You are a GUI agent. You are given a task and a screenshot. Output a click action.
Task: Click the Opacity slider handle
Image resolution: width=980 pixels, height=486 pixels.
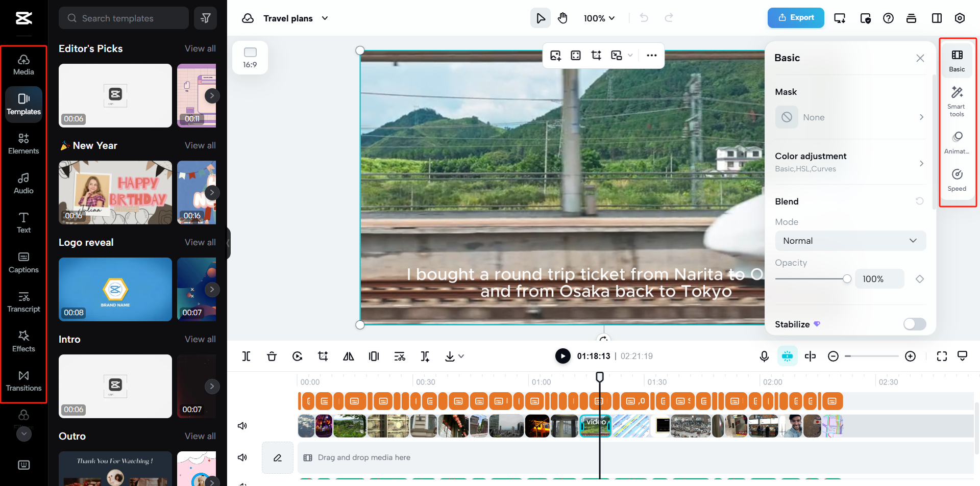[847, 279]
